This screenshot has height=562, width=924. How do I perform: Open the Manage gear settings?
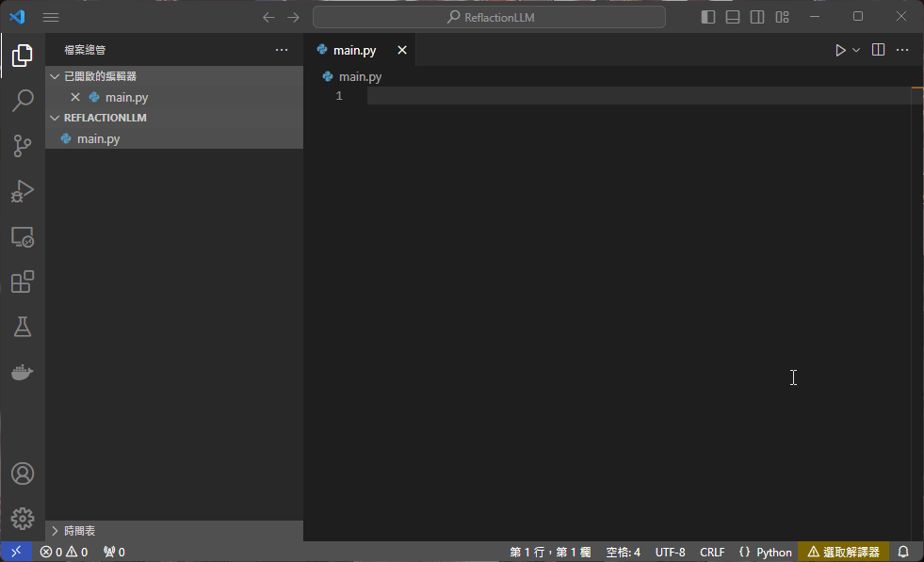tap(23, 519)
